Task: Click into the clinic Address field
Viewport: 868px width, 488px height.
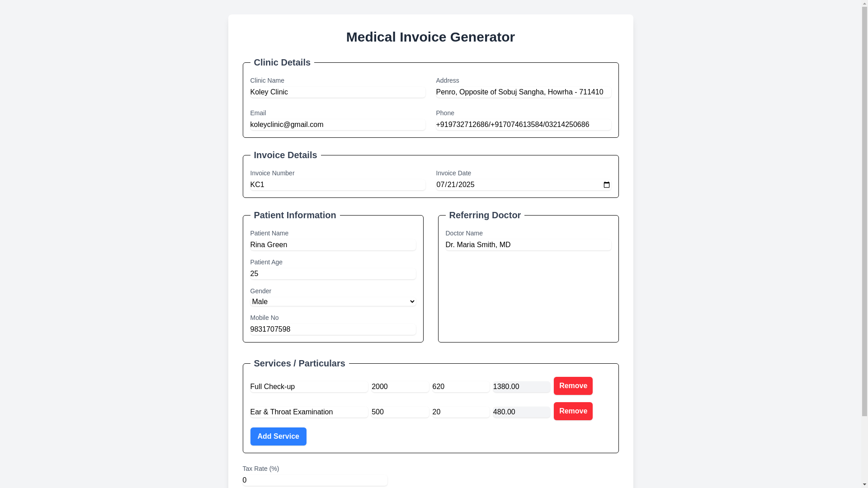Action: [x=524, y=92]
